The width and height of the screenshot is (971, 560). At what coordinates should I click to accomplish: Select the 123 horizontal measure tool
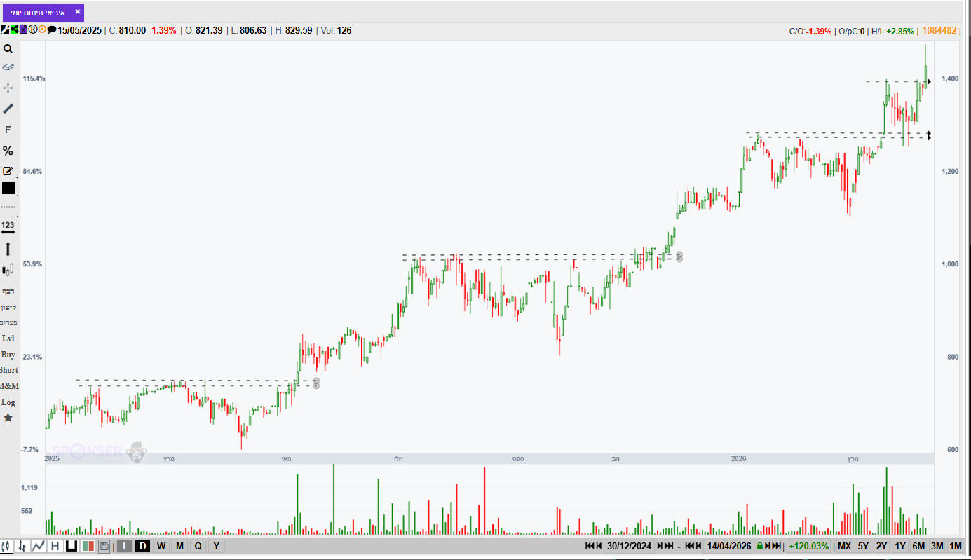pos(8,227)
